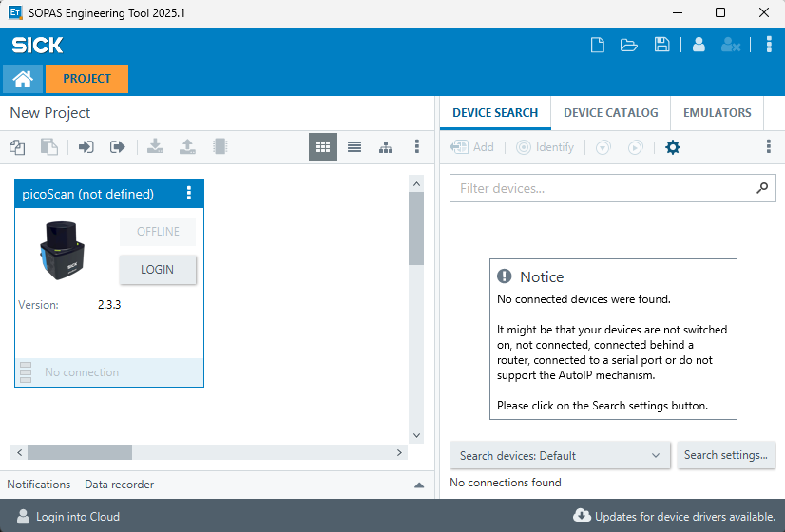Click the stop search circular icon
This screenshot has width=785, height=532.
point(603,147)
